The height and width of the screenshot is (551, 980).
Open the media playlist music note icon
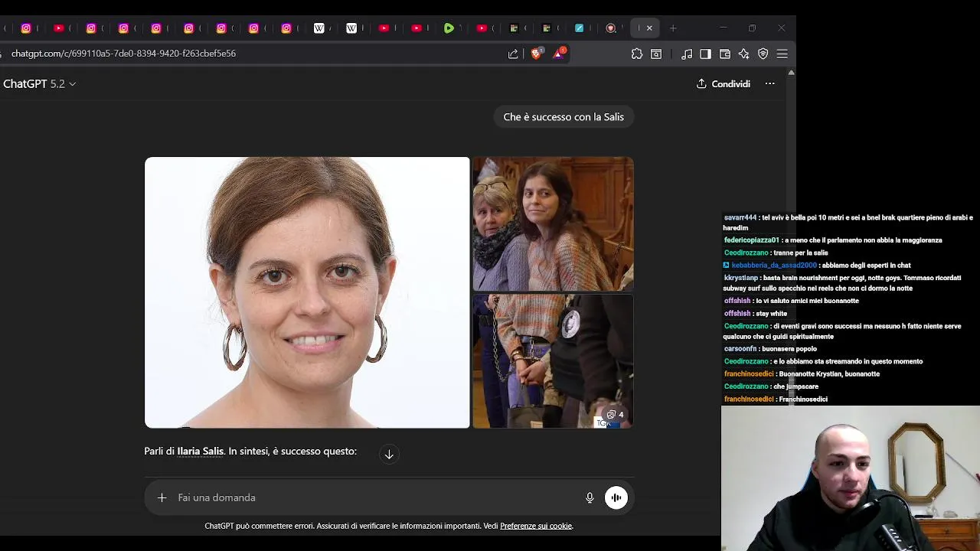click(x=687, y=54)
